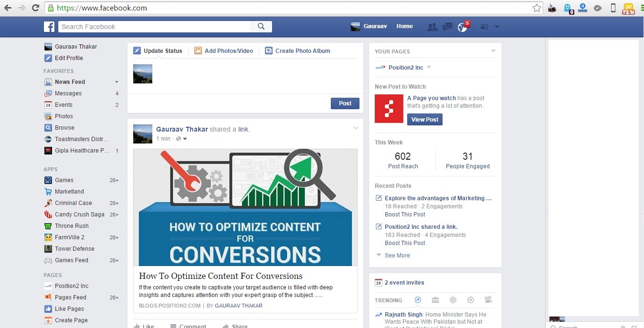Open the options arrow on Gauraav's shared link post

pos(356,128)
